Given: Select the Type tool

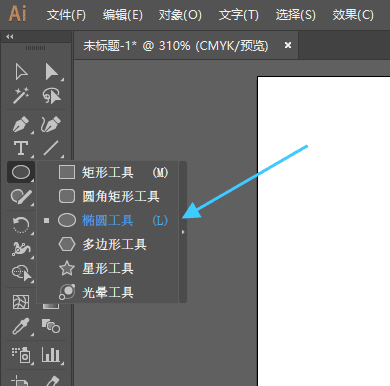Looking at the screenshot, I should coord(21,148).
